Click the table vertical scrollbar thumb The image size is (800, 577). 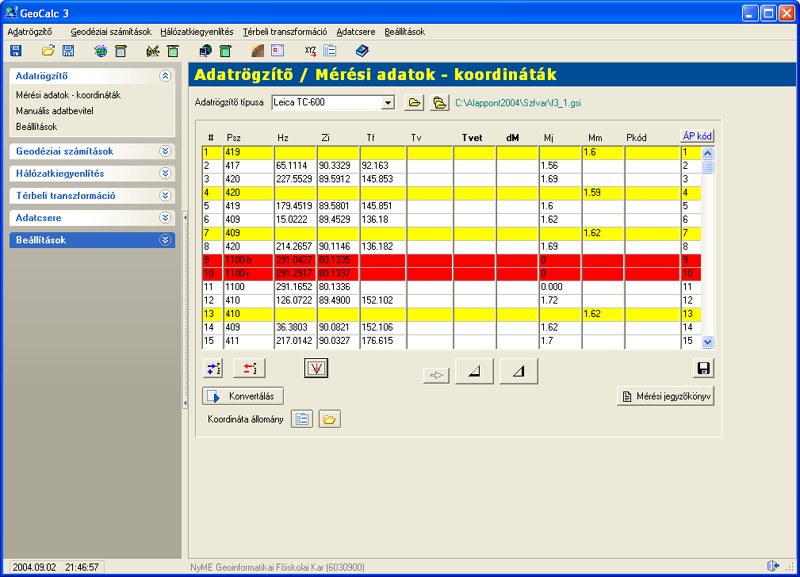pyautogui.click(x=708, y=166)
